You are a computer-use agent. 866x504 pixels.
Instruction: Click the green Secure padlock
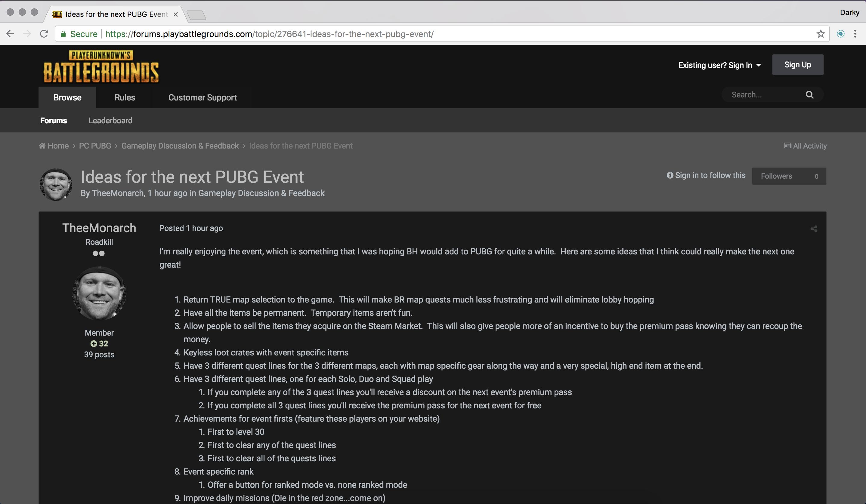[63, 34]
